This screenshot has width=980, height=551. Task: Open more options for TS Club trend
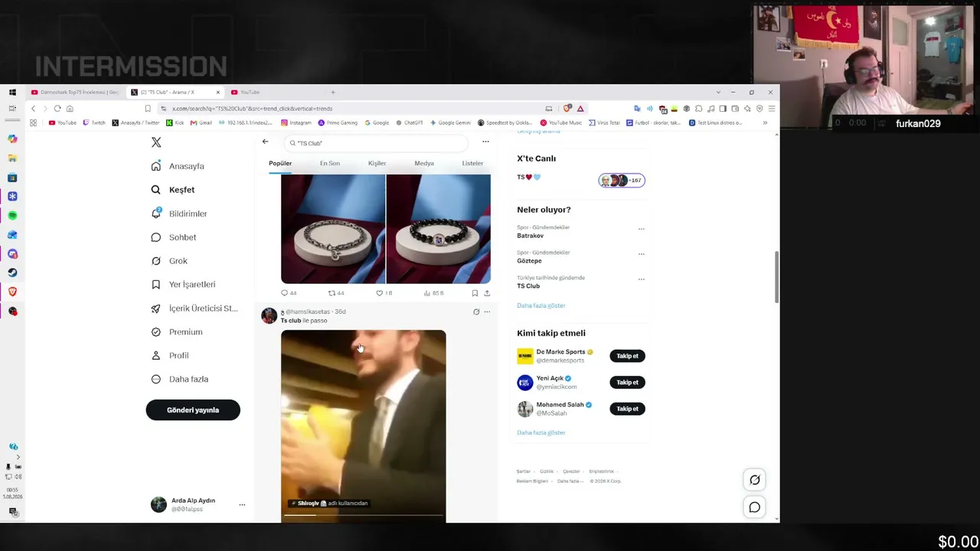642,279
